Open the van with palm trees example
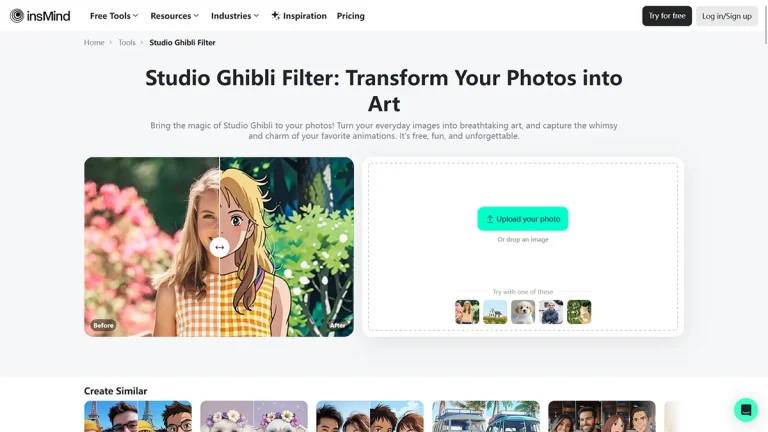Screen dimensions: 768x432 (x=486, y=416)
